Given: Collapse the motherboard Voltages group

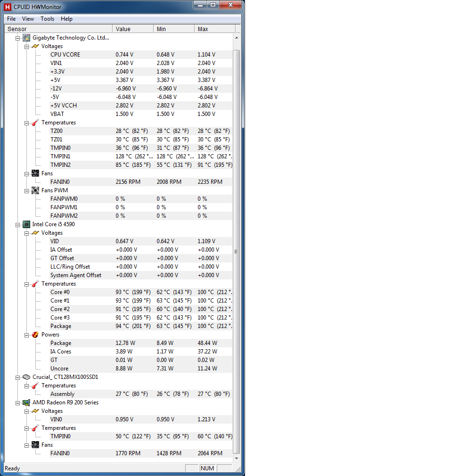Looking at the screenshot, I should [x=26, y=47].
